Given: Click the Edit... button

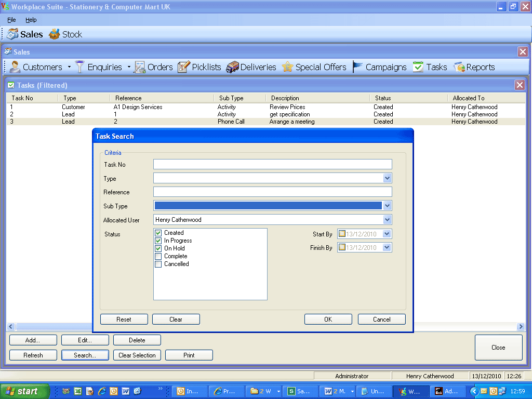Looking at the screenshot, I should (85, 340).
